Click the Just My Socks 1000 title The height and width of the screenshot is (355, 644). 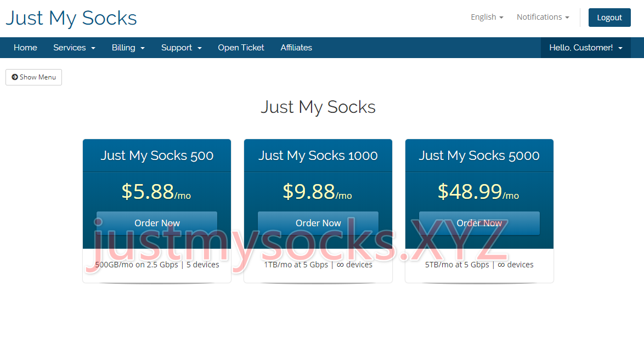point(318,156)
